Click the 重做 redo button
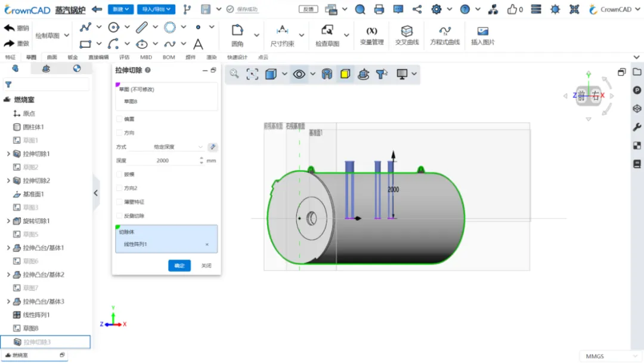This screenshot has height=363, width=644. [17, 43]
